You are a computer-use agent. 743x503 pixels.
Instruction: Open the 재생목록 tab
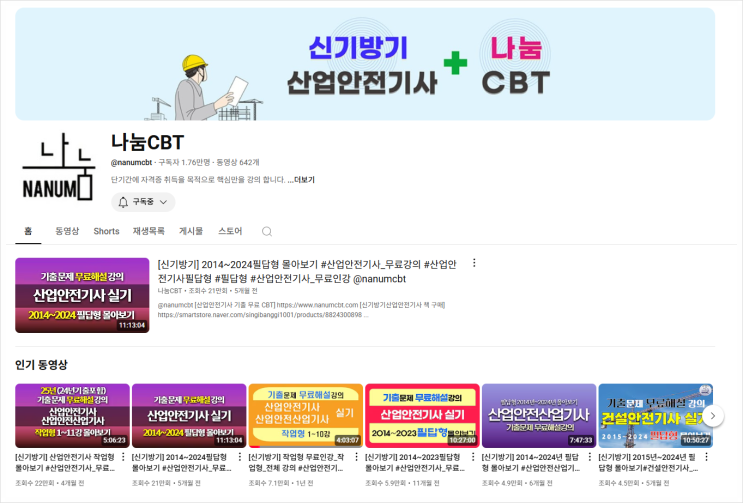(x=148, y=231)
